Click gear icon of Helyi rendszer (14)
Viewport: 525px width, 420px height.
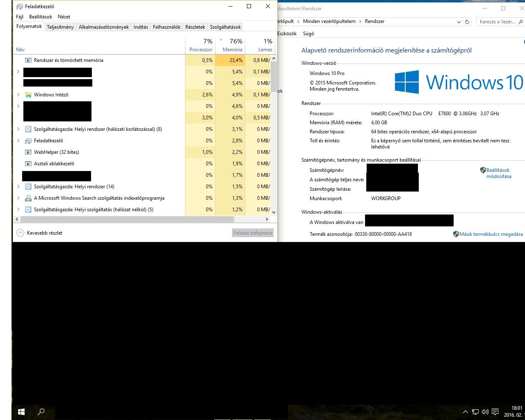[x=28, y=187]
